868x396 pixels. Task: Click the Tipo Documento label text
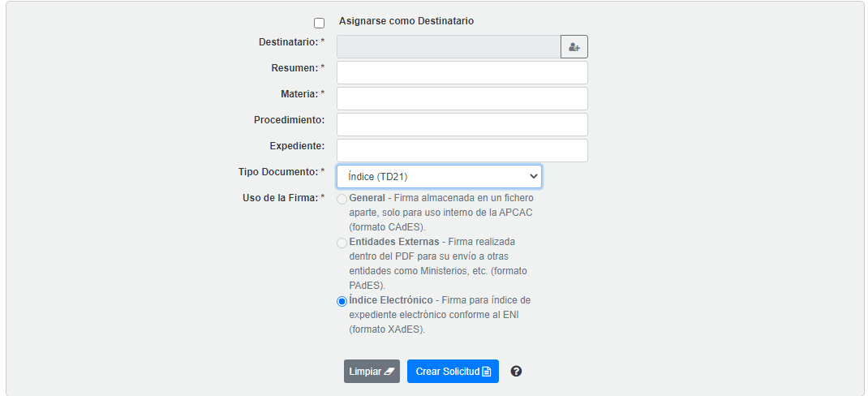tap(281, 172)
